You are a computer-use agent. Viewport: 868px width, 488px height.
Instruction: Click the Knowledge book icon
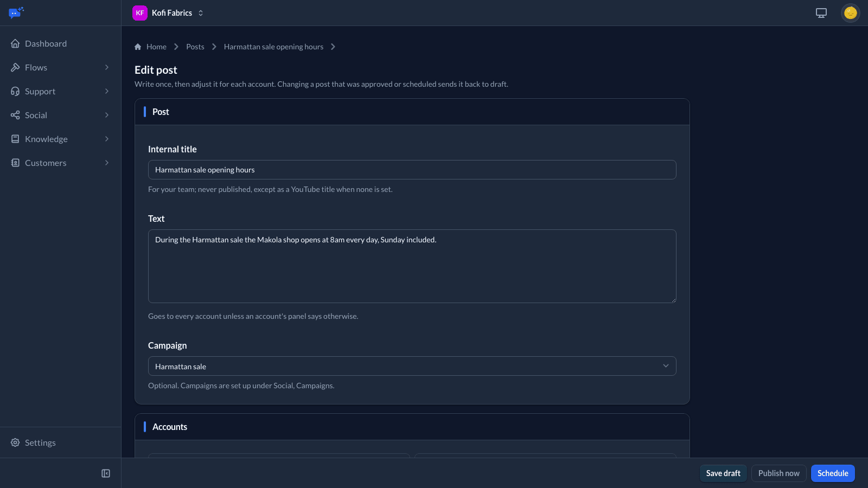(x=15, y=139)
